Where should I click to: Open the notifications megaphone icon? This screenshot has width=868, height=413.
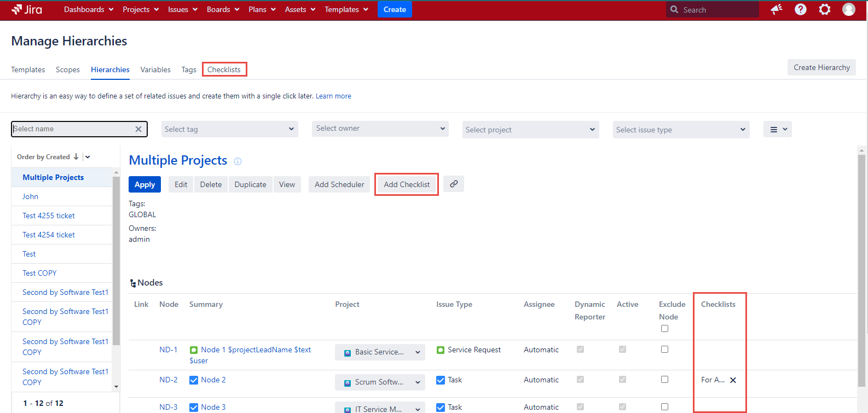776,9
